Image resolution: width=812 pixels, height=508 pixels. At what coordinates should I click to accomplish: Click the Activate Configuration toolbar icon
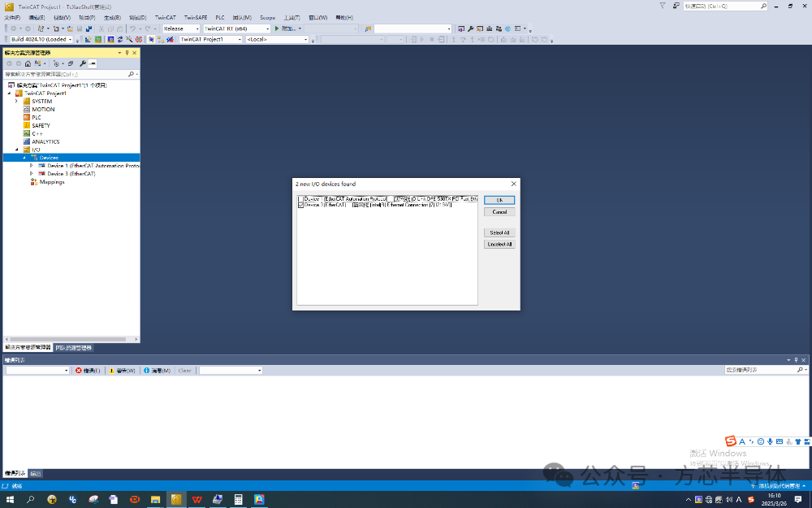(x=88, y=39)
